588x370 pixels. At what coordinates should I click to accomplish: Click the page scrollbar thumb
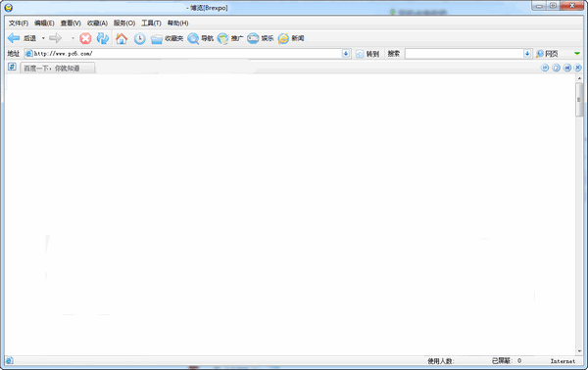579,100
